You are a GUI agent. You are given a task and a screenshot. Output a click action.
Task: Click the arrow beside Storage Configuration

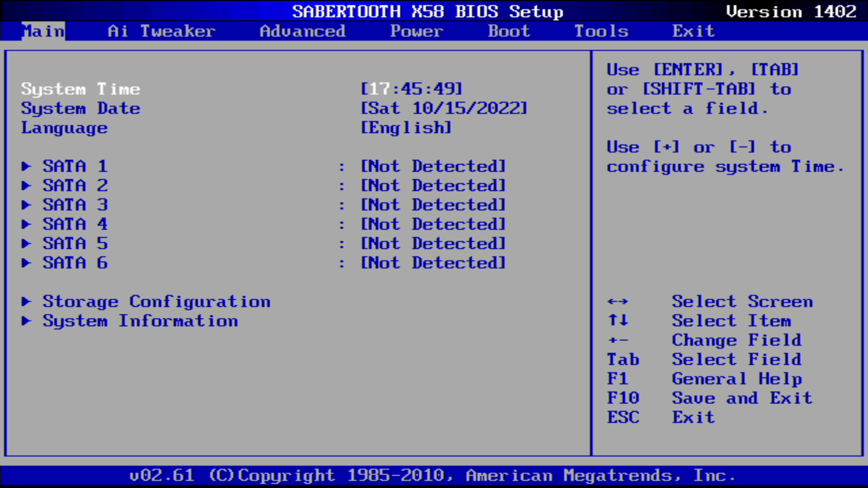[x=26, y=302]
